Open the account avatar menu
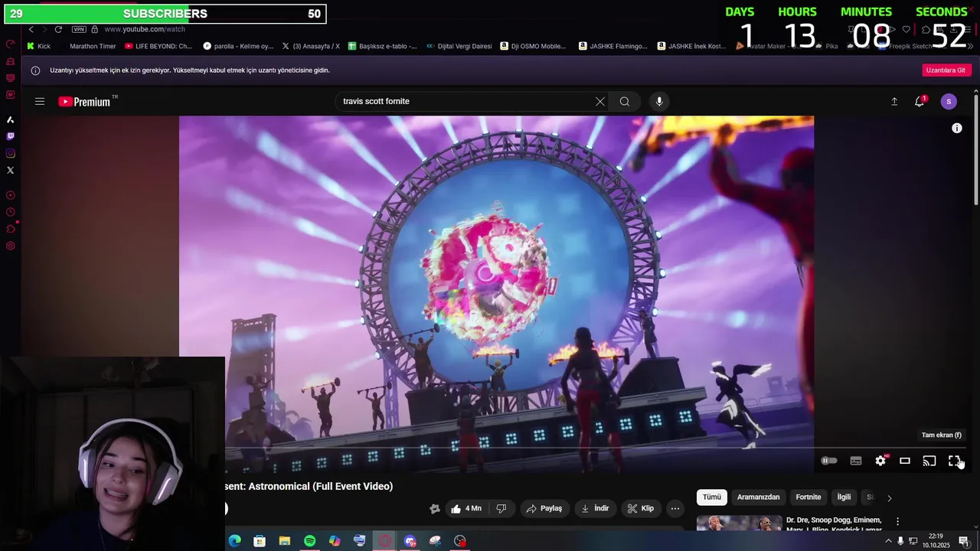Screen dimensions: 980x551 point(949,102)
